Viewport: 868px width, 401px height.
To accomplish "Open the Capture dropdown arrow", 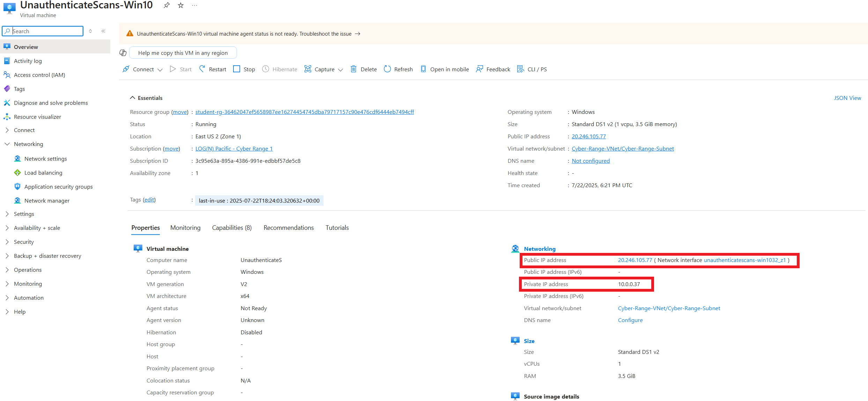I will coord(341,70).
